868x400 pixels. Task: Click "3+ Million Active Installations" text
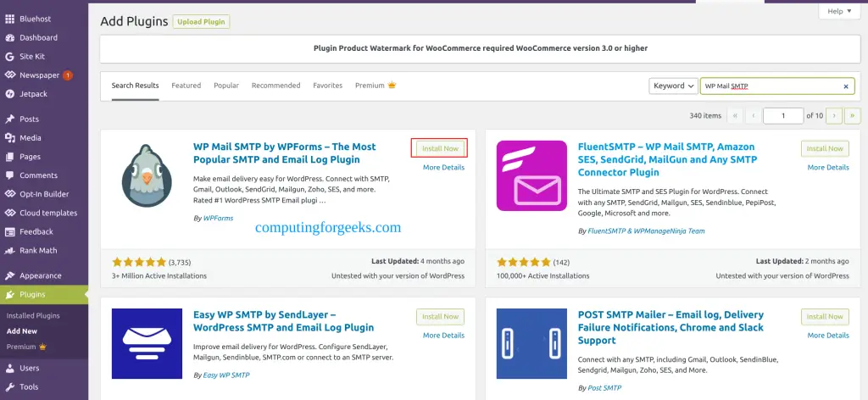159,275
